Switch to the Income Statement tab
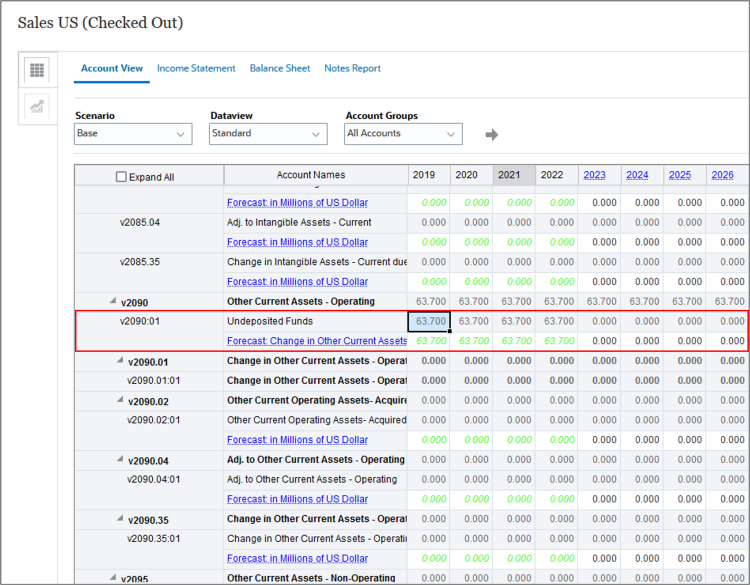Image resolution: width=750 pixels, height=585 pixels. coord(196,68)
